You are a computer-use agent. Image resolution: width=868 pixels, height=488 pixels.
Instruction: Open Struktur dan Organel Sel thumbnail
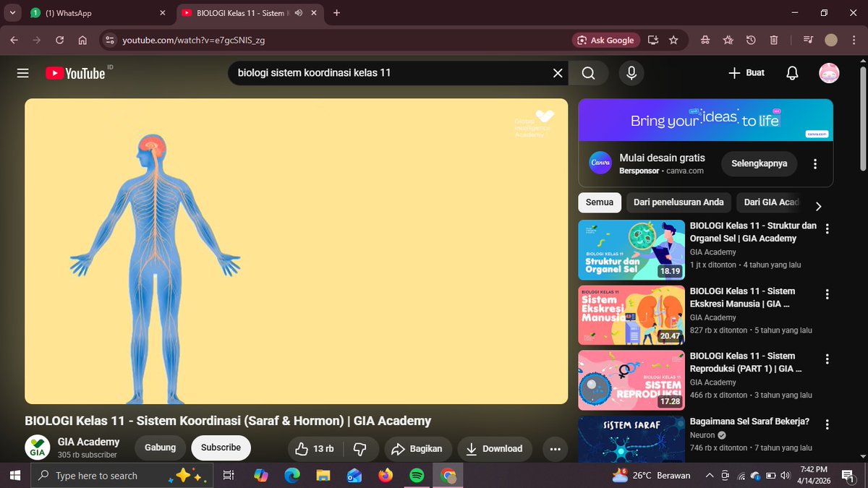(631, 250)
